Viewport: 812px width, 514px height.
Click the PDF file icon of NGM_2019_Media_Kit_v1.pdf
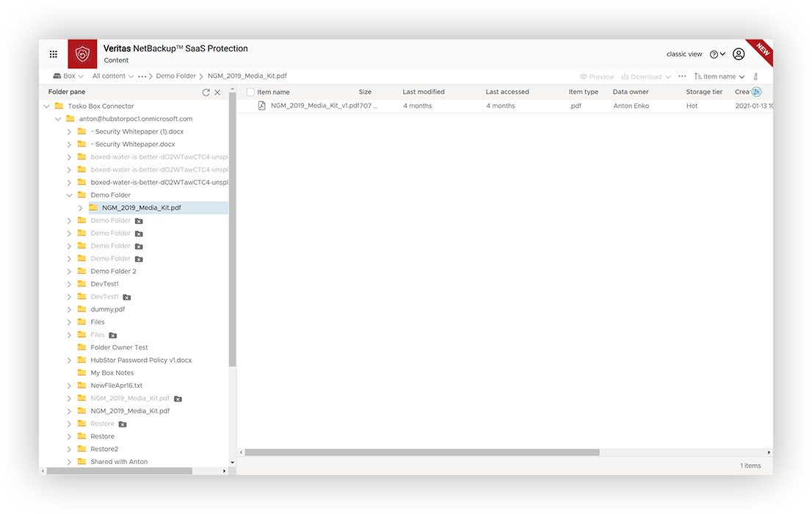(261, 106)
